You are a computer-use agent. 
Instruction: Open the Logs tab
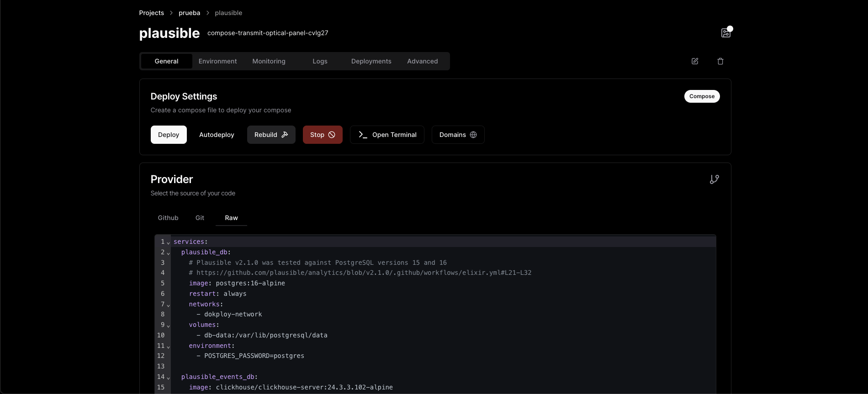point(320,61)
